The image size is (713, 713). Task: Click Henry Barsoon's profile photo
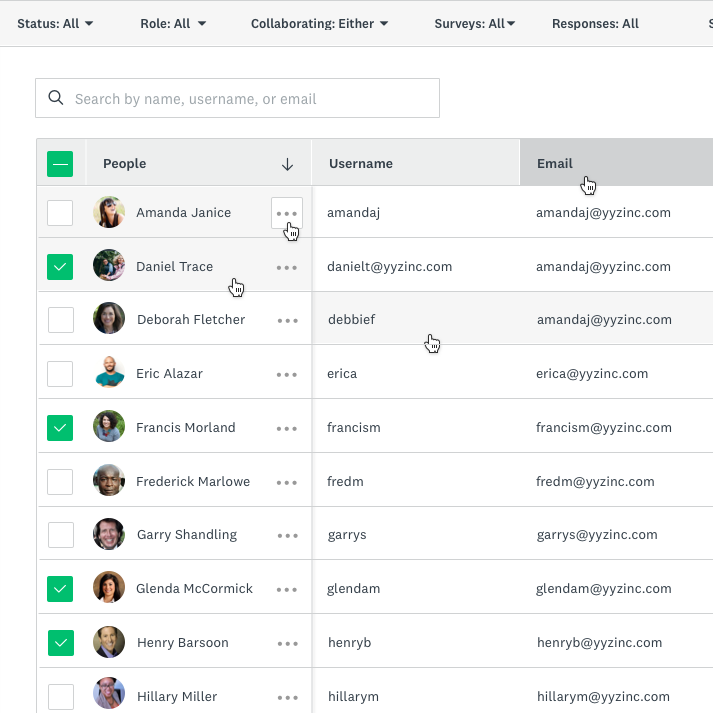click(x=109, y=642)
